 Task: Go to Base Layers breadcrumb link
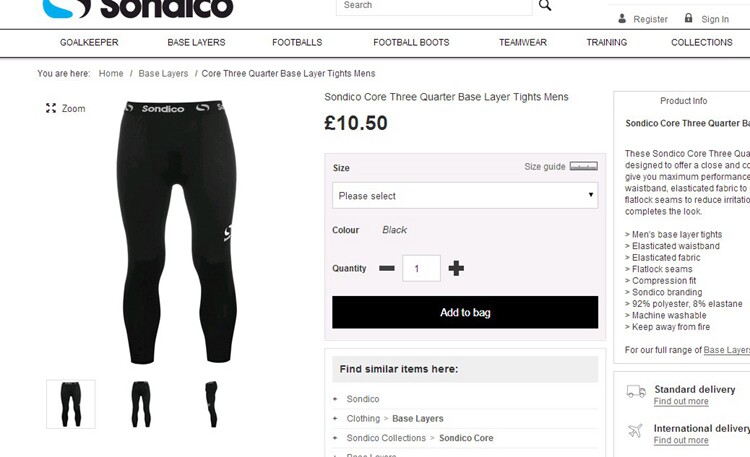pos(163,74)
